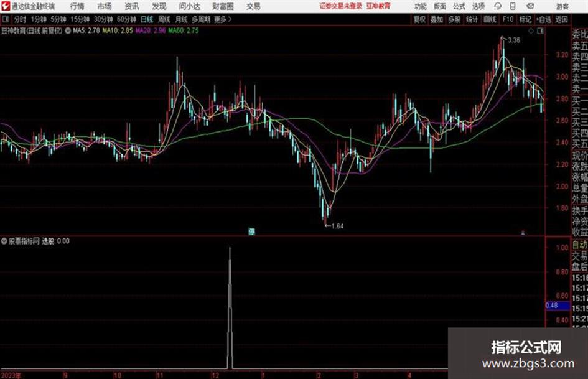Click the 1.64 low price marker

[337, 226]
